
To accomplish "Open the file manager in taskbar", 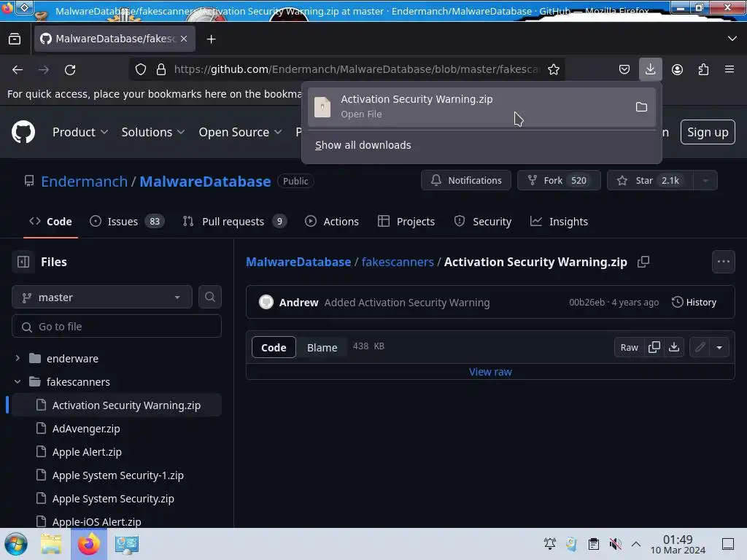I will pyautogui.click(x=51, y=544).
